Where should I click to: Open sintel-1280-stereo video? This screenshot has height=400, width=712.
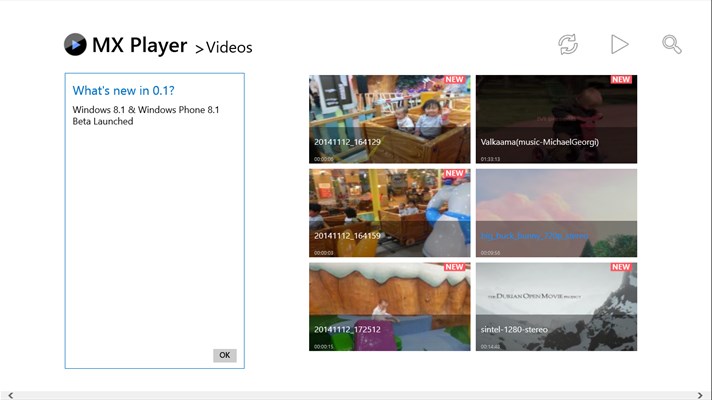(556, 306)
